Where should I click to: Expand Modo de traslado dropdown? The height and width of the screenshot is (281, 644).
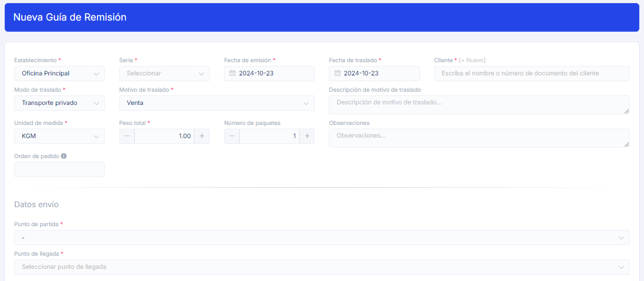[x=59, y=103]
